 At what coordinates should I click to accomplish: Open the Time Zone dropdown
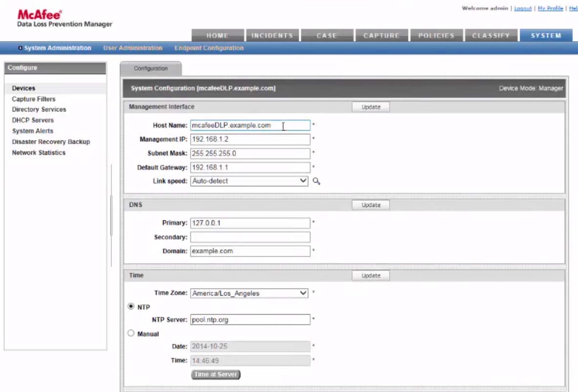click(249, 293)
